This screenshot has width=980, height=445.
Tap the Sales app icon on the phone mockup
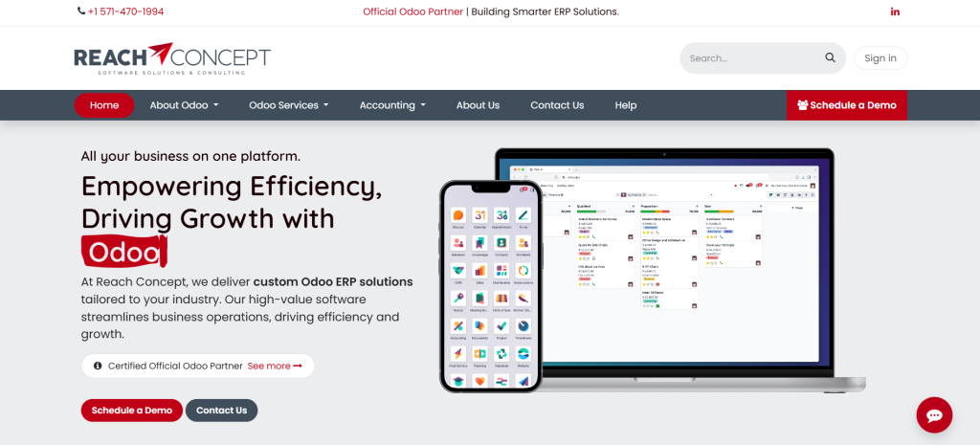pos(479,271)
